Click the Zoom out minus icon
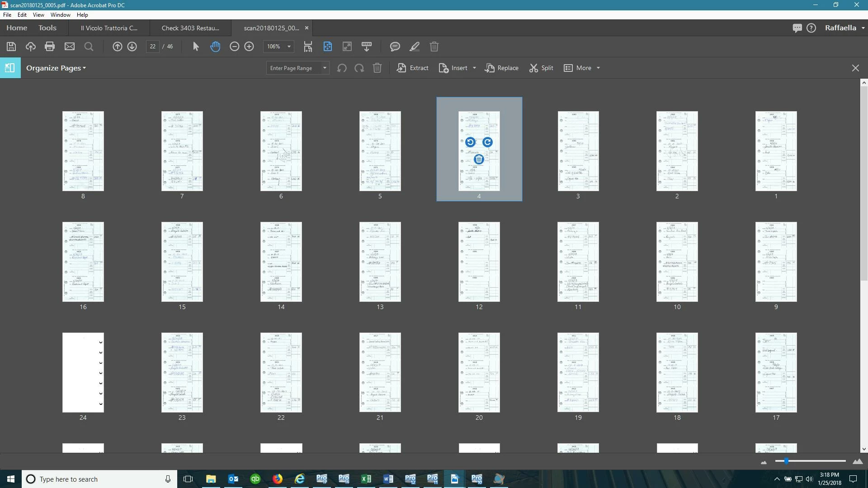Screen dimensions: 868x488 coord(234,47)
